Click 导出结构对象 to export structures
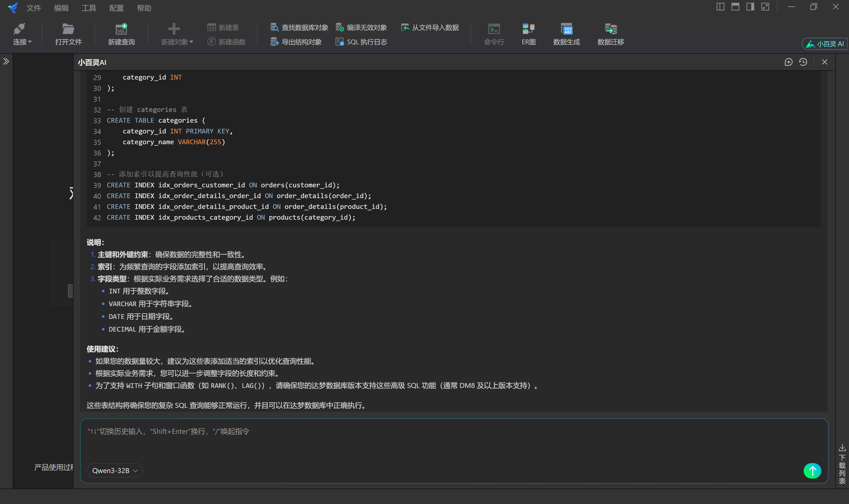The image size is (849, 504). 296,41
